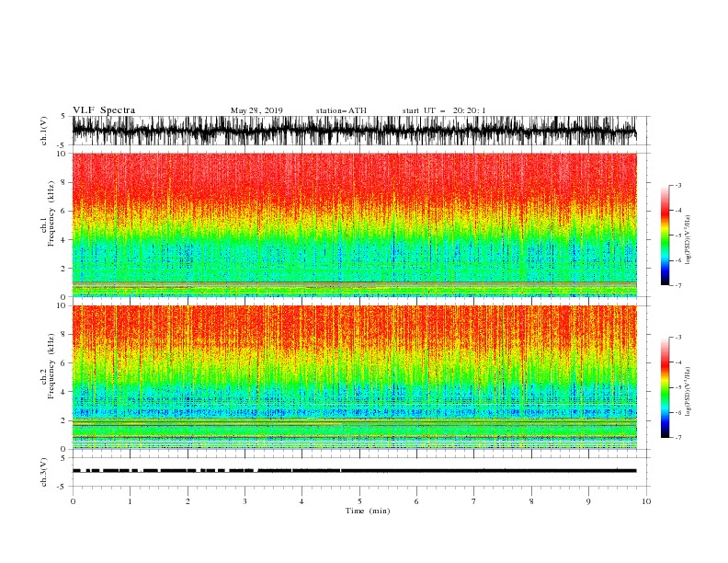Viewport: 728px width, 563px height.
Task: Click the 'Time (min)' axis label
Action: 368,511
